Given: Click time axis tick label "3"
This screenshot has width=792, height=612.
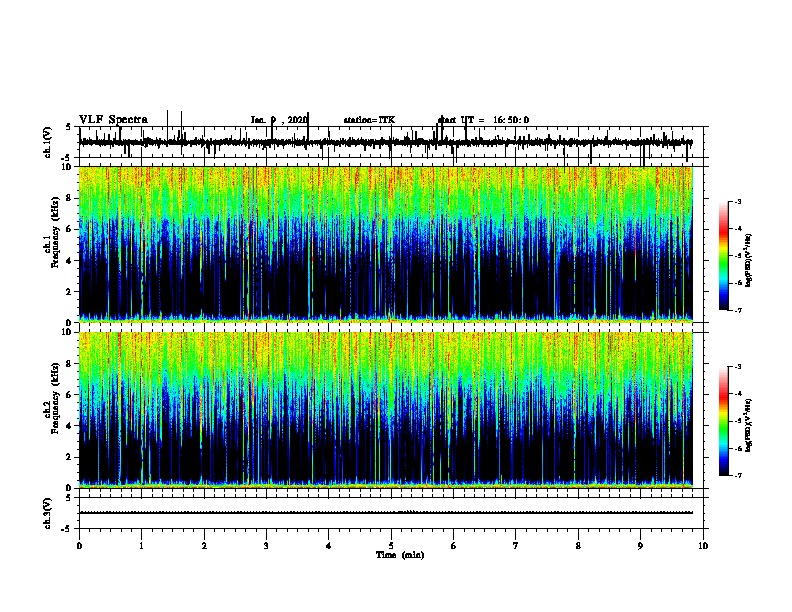Looking at the screenshot, I should point(266,546).
